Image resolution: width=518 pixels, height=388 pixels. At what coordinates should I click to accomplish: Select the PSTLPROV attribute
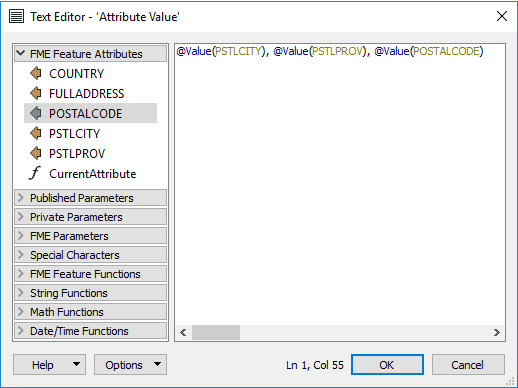[x=77, y=154]
